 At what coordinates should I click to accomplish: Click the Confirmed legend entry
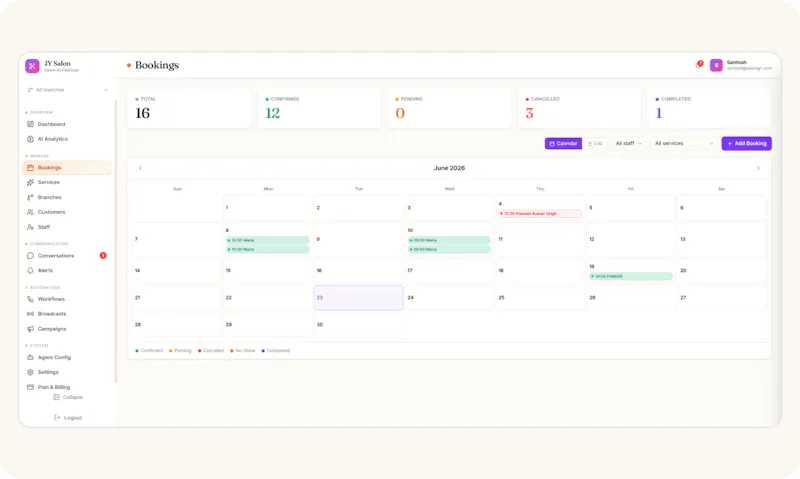(x=149, y=350)
